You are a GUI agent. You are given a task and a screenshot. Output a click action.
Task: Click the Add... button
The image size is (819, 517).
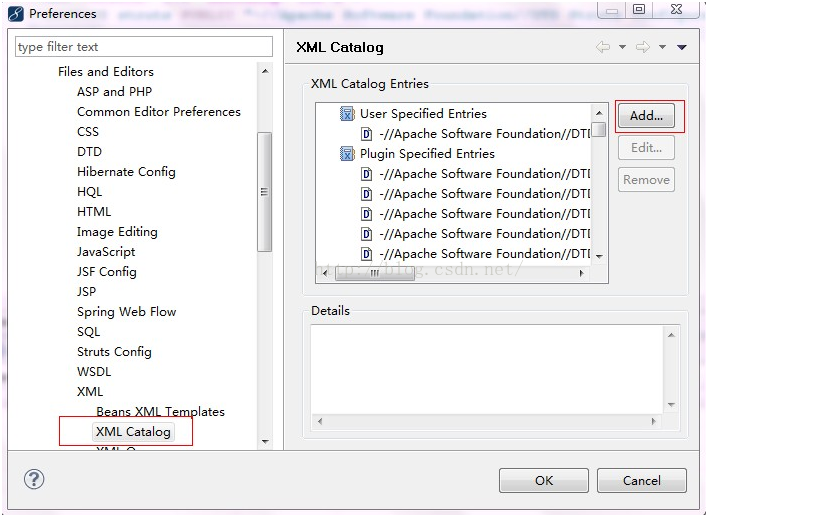pyautogui.click(x=646, y=115)
